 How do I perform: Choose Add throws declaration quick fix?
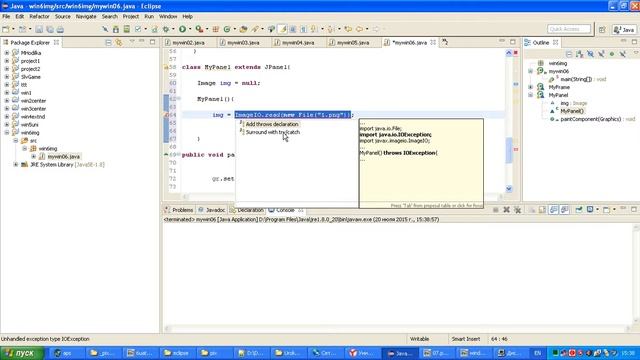click(x=272, y=124)
